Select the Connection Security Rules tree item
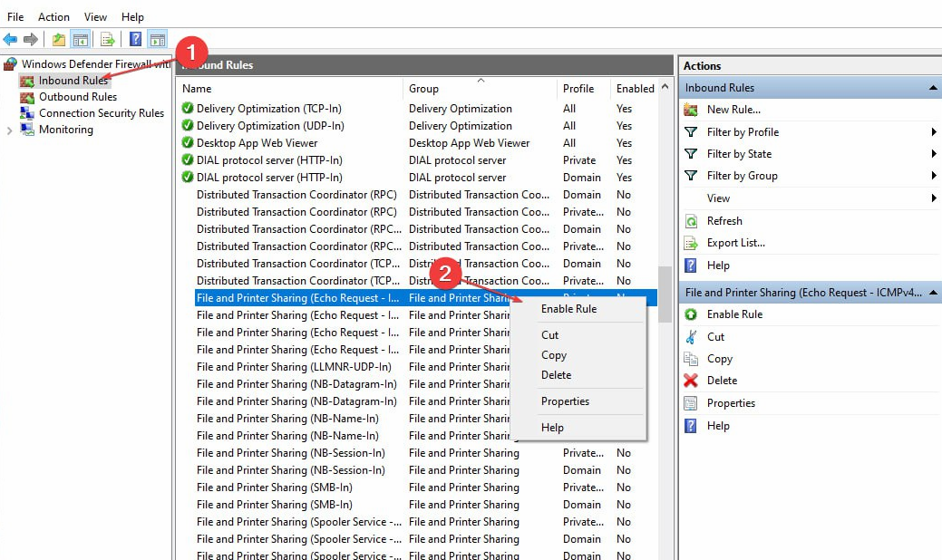Viewport: 942px width, 560px height. coord(102,113)
